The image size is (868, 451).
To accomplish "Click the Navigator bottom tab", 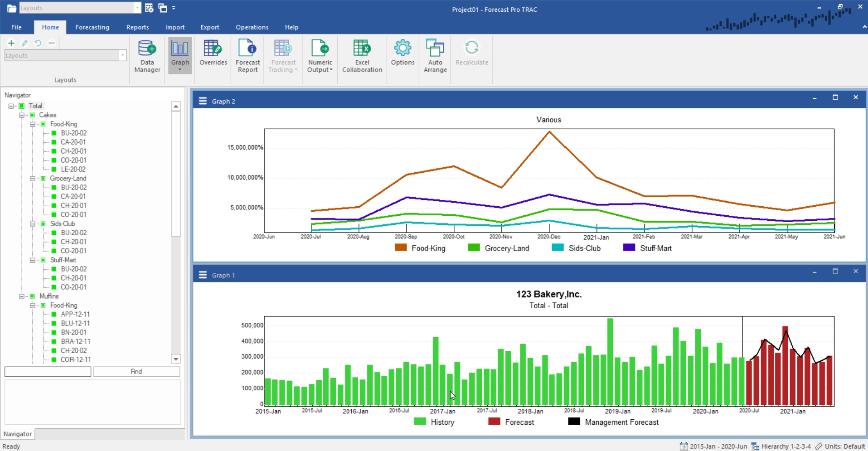I will 18,434.
